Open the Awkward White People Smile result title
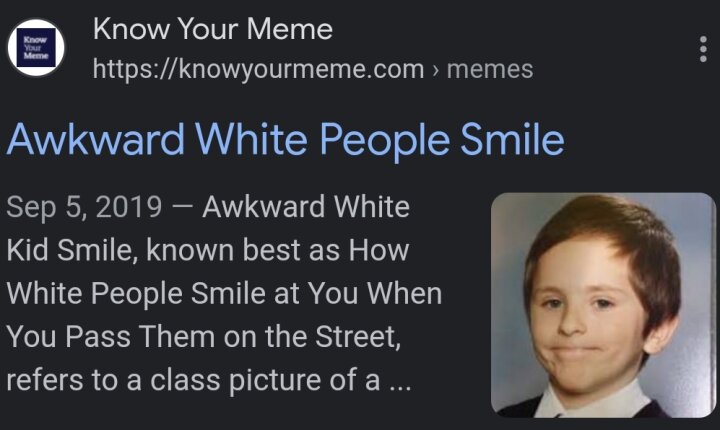 click(285, 140)
